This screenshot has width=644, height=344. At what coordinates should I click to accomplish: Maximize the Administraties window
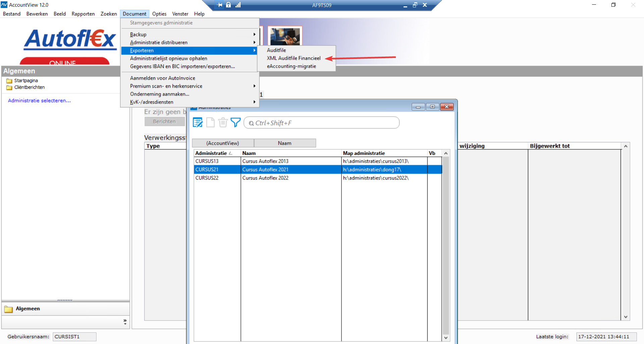(x=432, y=107)
